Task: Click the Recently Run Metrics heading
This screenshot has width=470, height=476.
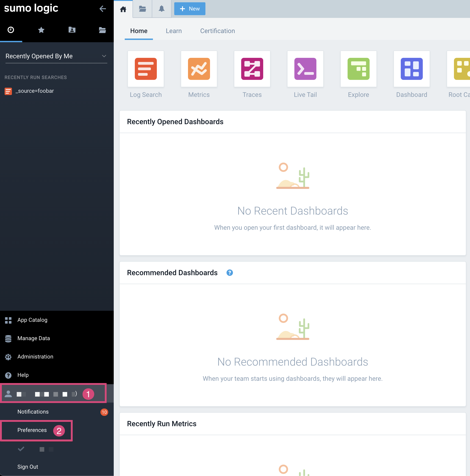Action: [162, 424]
